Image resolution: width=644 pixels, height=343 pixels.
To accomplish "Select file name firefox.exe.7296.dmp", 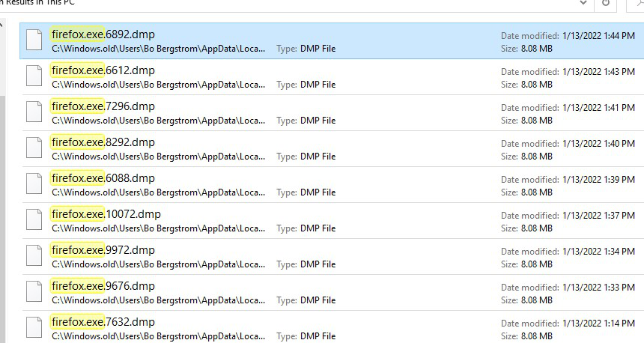I will tap(103, 106).
